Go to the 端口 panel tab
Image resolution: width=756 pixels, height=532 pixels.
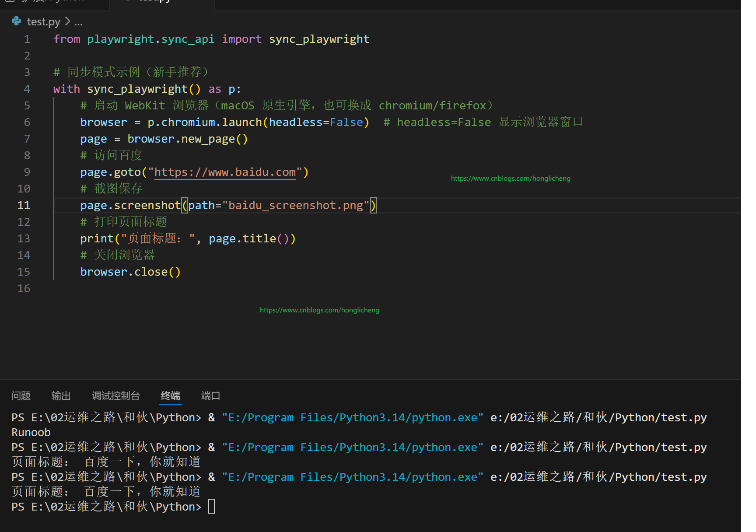(x=211, y=396)
